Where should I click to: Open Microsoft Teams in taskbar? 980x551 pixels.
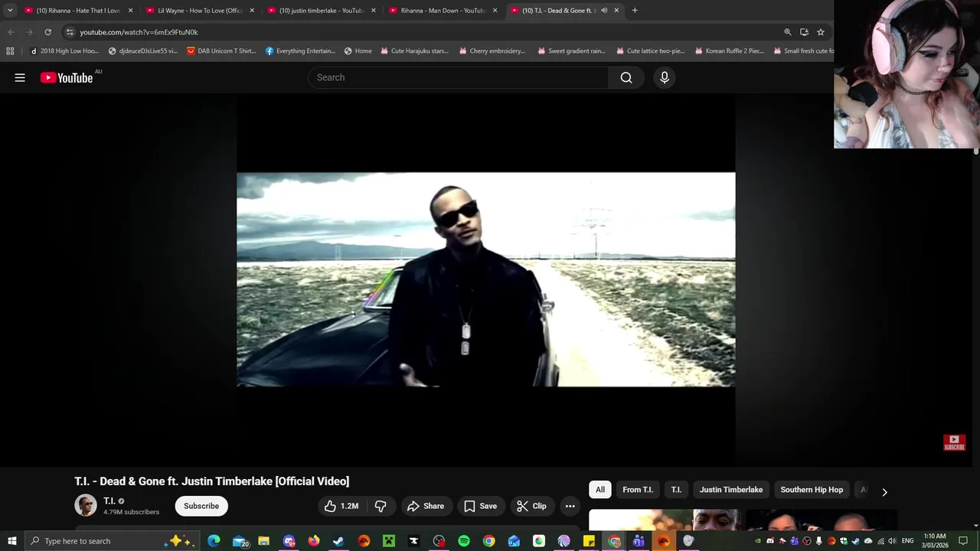point(639,541)
